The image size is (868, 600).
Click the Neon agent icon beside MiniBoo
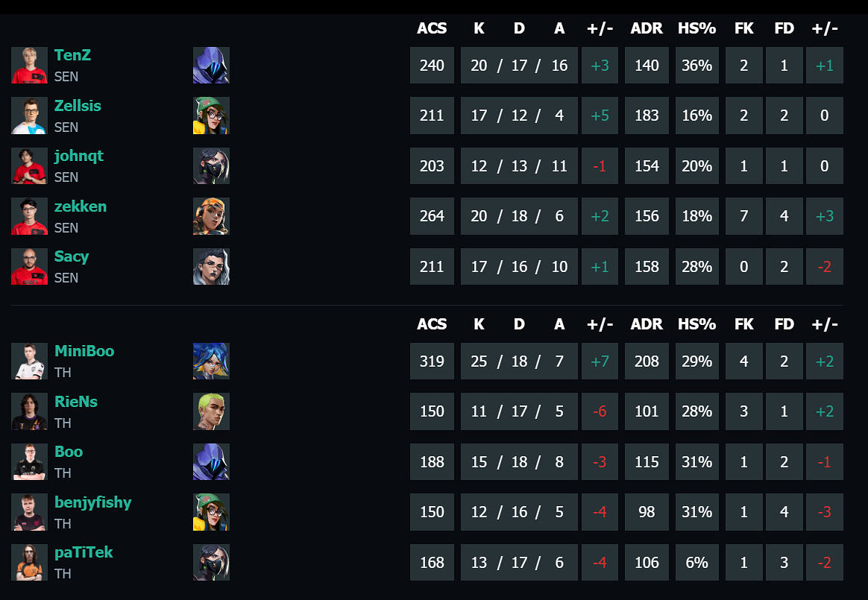[x=211, y=361]
